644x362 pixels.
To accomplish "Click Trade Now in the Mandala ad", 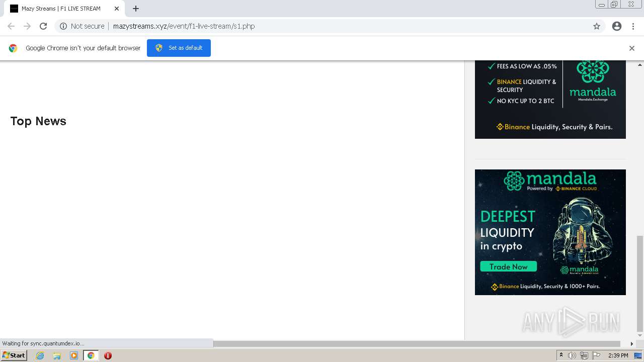I will pos(508,266).
